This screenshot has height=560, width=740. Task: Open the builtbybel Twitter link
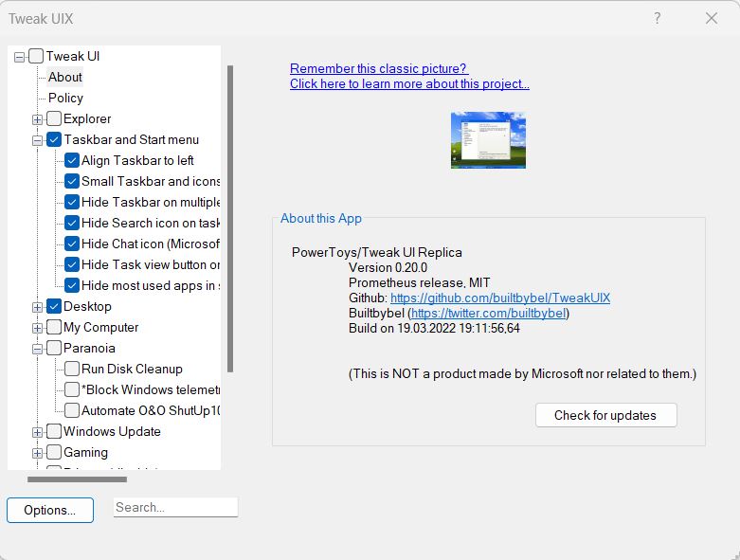[489, 313]
